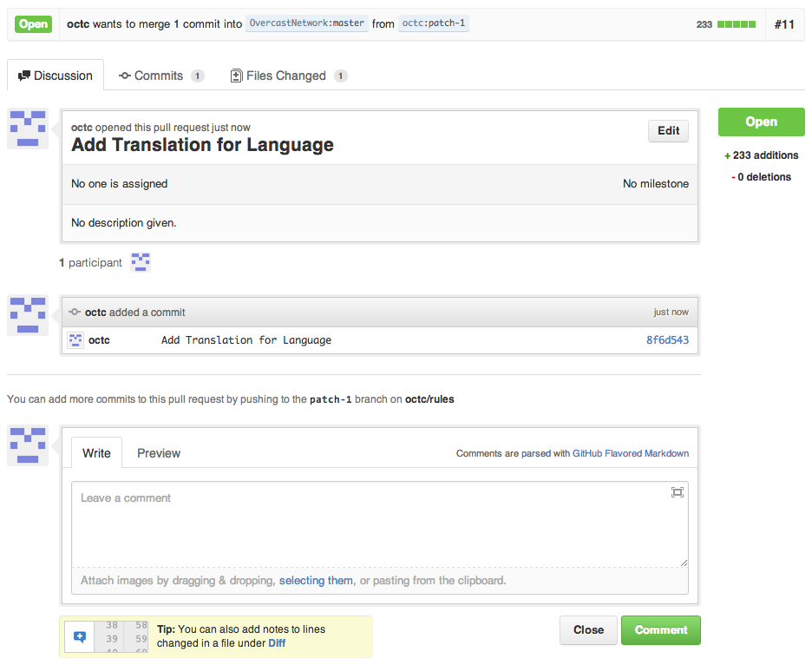Open the 8f6d543 commit link

pos(667,340)
